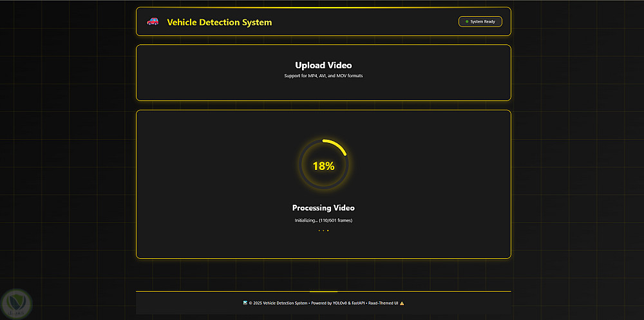Image resolution: width=644 pixels, height=320 pixels.
Task: Click the short yellow accent bar above footer
Action: click(x=323, y=292)
